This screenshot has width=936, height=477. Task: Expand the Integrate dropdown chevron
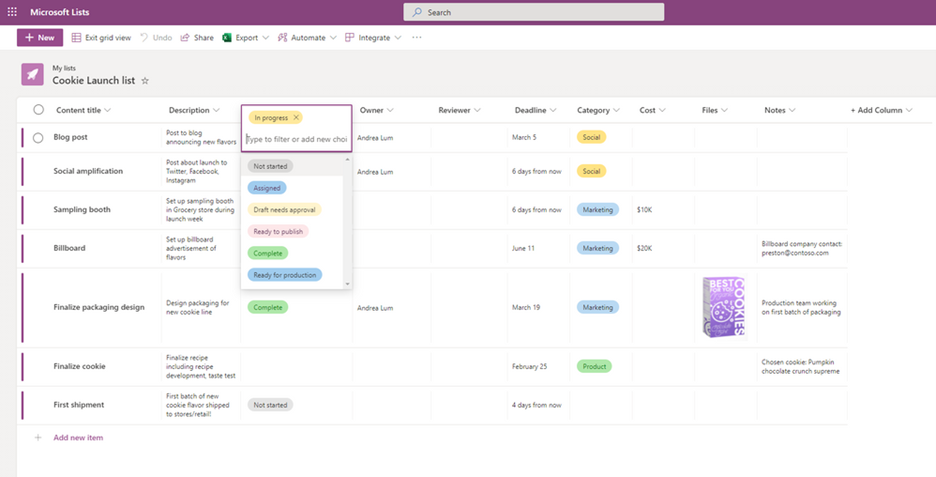[398, 38]
